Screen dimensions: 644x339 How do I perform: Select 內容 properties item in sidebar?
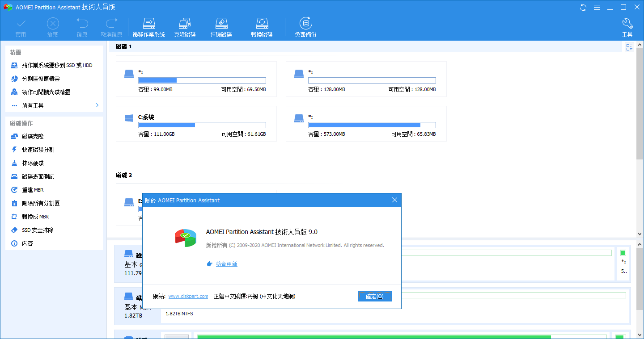coord(54,243)
